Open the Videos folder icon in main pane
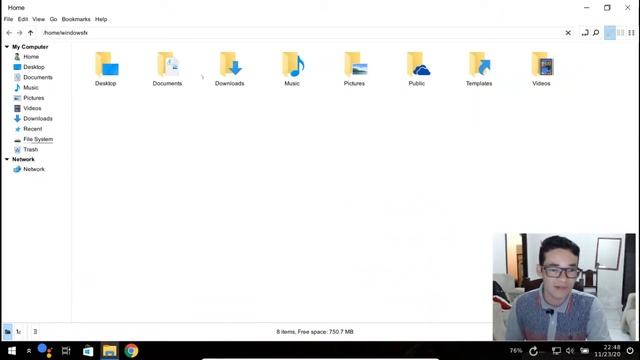This screenshot has height=360, width=640. click(x=542, y=64)
